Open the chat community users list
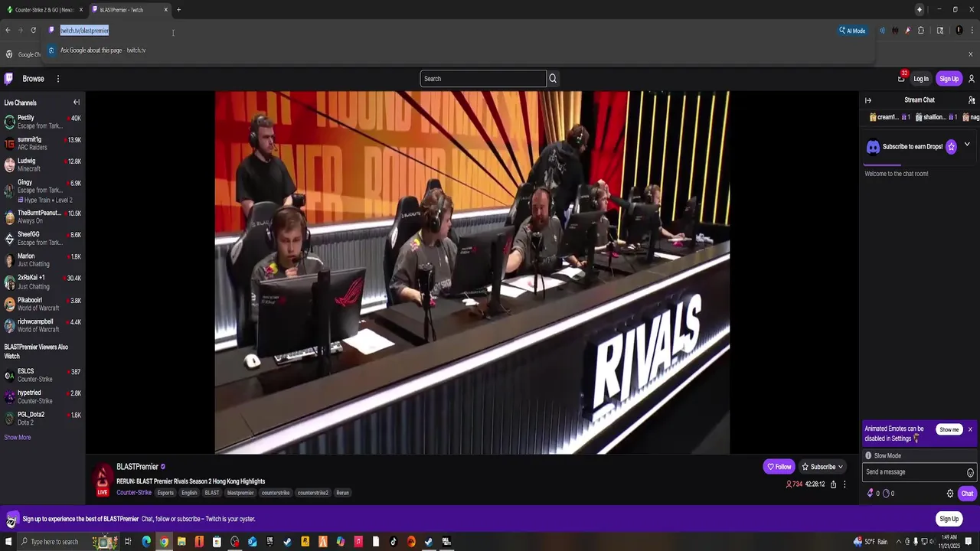This screenshot has height=551, width=980. point(972,100)
